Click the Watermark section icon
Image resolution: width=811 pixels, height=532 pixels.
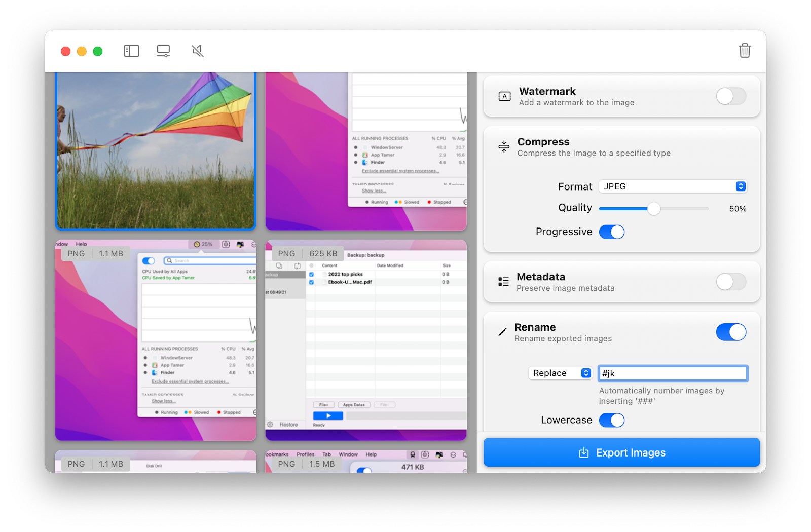(x=504, y=96)
